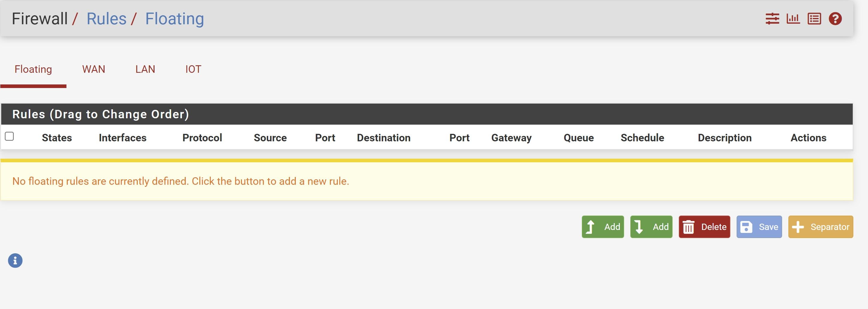The image size is (868, 309).
Task: Click the Description column header
Action: pyautogui.click(x=725, y=138)
